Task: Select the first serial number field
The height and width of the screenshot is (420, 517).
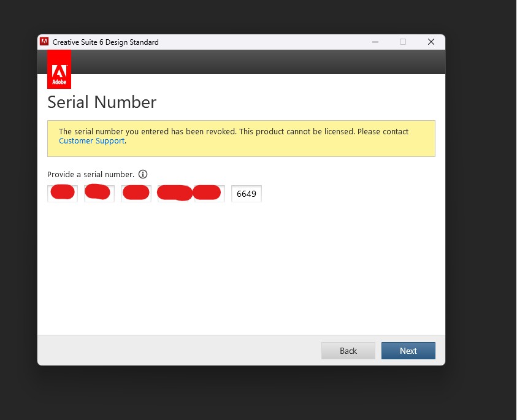Action: [x=62, y=193]
